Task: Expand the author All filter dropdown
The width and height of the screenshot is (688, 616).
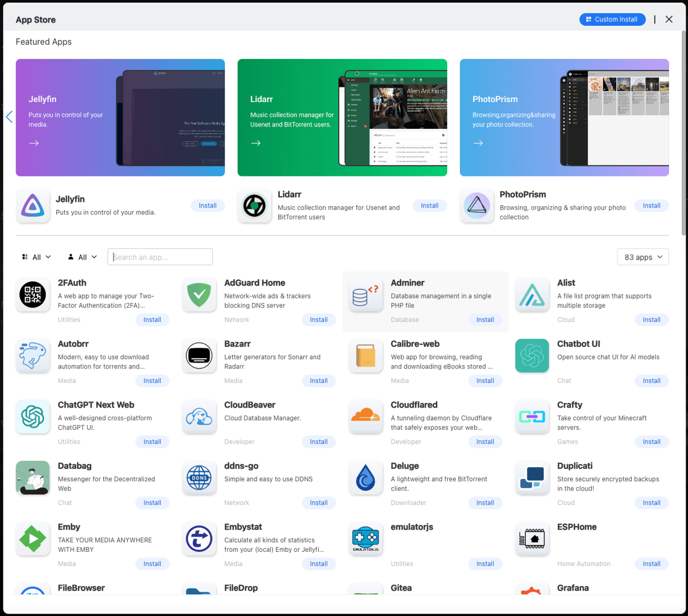Action: (x=83, y=257)
